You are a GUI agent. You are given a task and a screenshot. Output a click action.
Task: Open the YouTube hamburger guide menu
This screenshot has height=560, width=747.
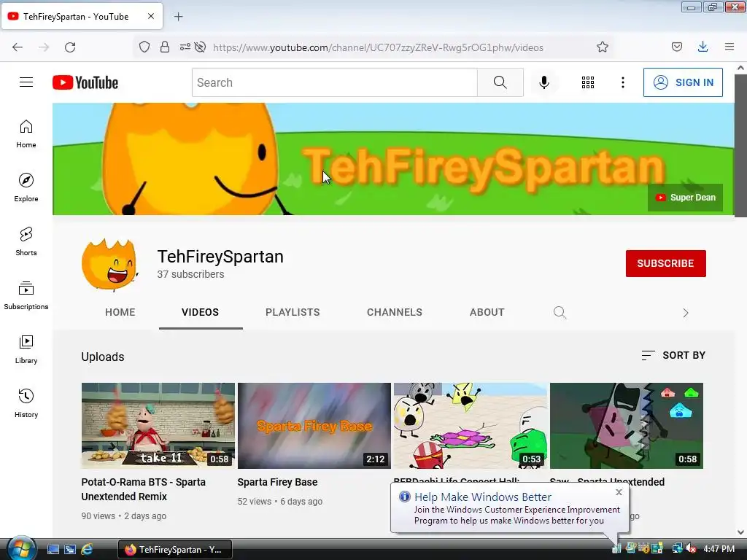click(26, 82)
